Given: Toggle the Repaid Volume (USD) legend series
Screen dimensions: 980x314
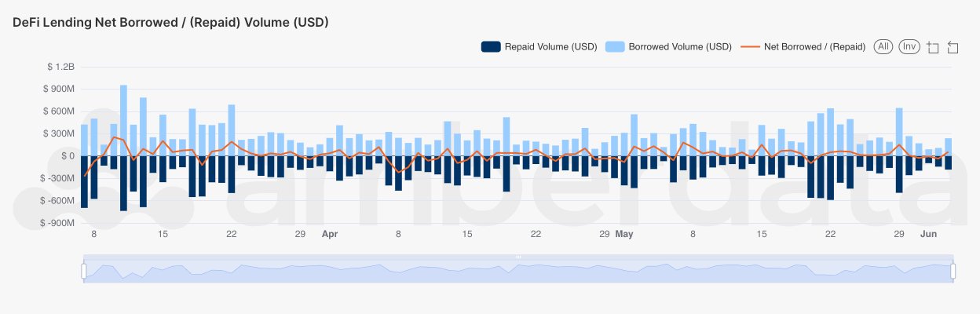Looking at the screenshot, I should (539, 47).
